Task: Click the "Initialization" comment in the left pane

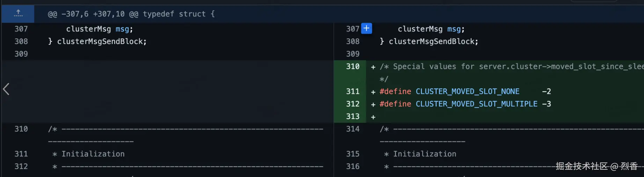Action: point(93,154)
